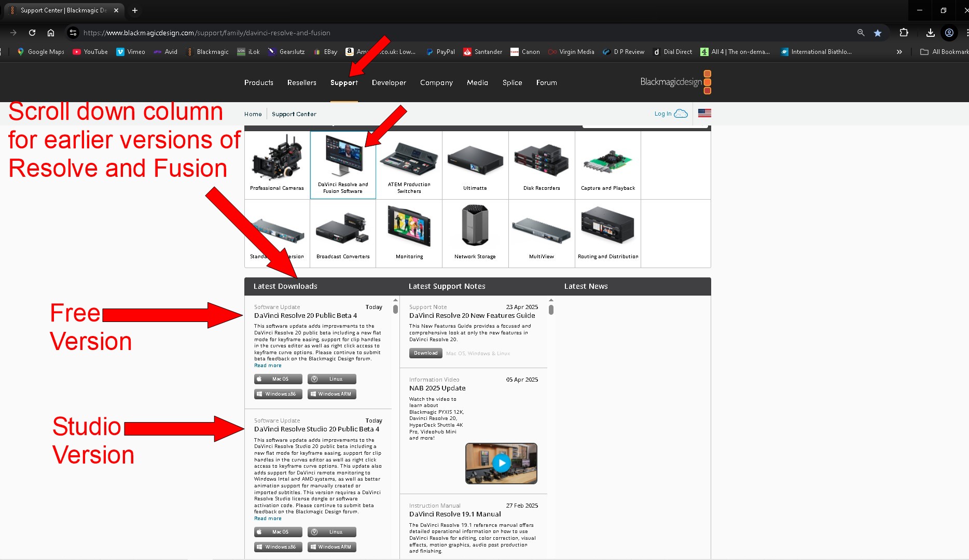969x560 pixels.
Task: Open All Bookmarks folder
Action: [x=944, y=52]
